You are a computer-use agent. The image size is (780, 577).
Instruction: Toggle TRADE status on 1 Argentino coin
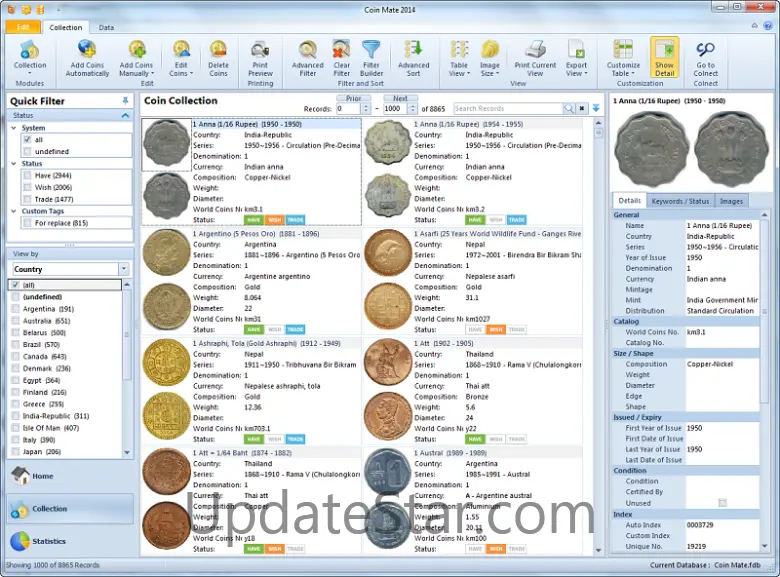click(x=295, y=329)
